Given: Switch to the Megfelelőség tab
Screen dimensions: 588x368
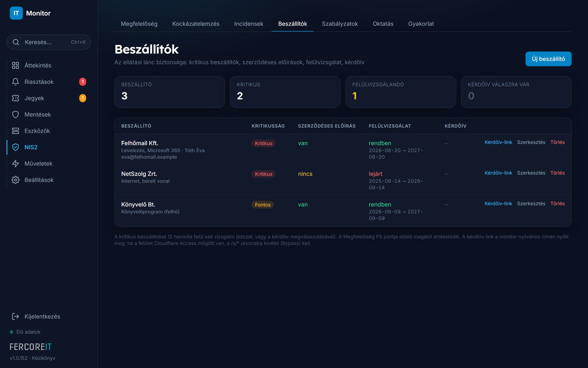Looking at the screenshot, I should click(139, 24).
